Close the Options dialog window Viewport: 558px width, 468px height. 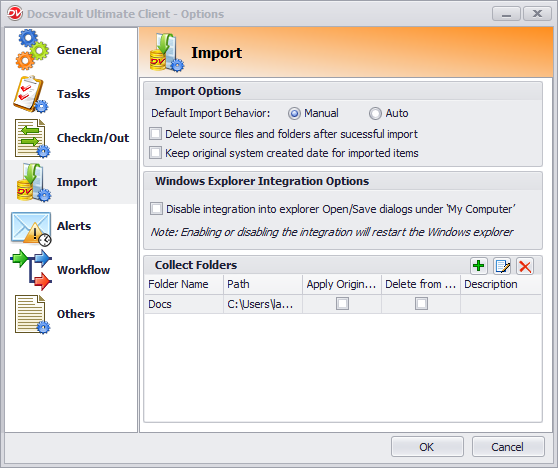pos(537,14)
